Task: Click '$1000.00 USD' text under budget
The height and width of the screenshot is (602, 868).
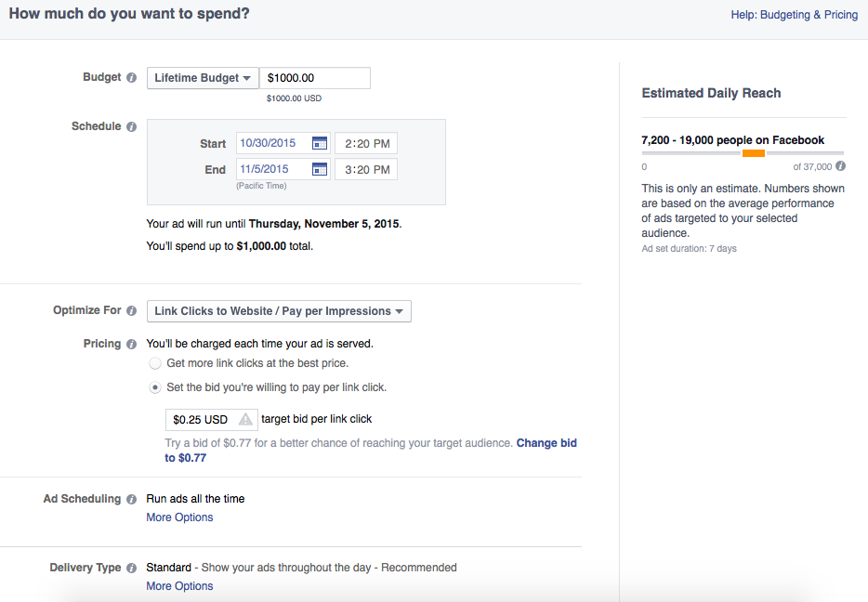Action: click(x=294, y=98)
